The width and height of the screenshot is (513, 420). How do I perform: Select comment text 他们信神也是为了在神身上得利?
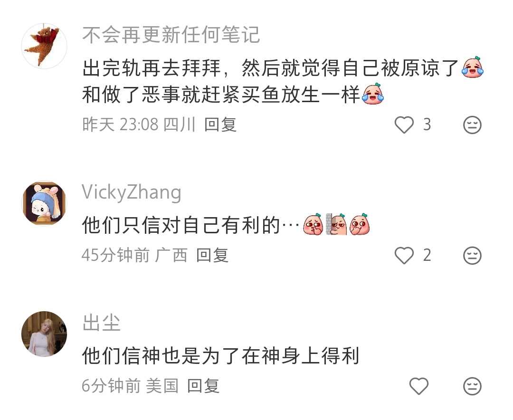pos(221,356)
